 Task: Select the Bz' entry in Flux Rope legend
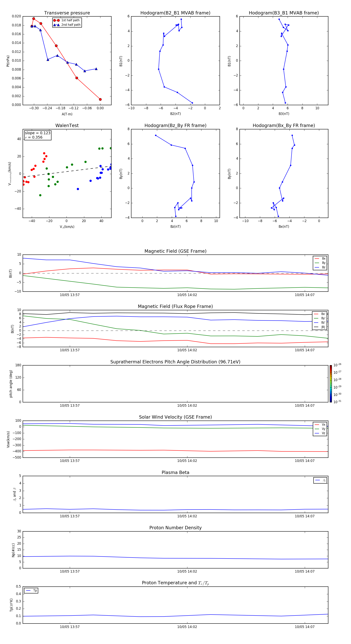click(320, 323)
